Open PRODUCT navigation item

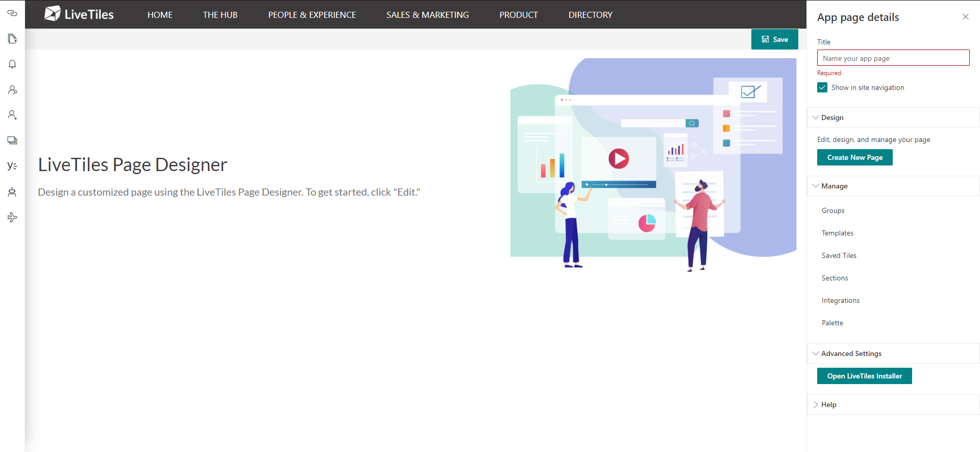(x=519, y=15)
